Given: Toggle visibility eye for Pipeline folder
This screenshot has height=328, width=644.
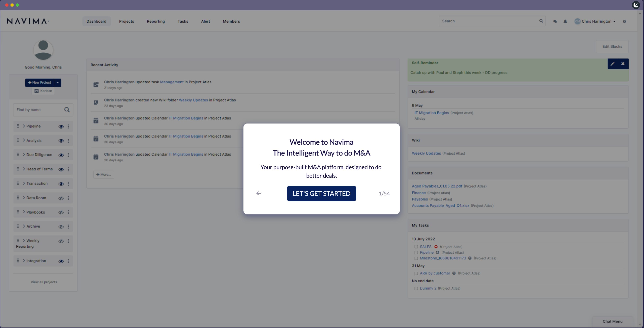Looking at the screenshot, I should tap(61, 127).
